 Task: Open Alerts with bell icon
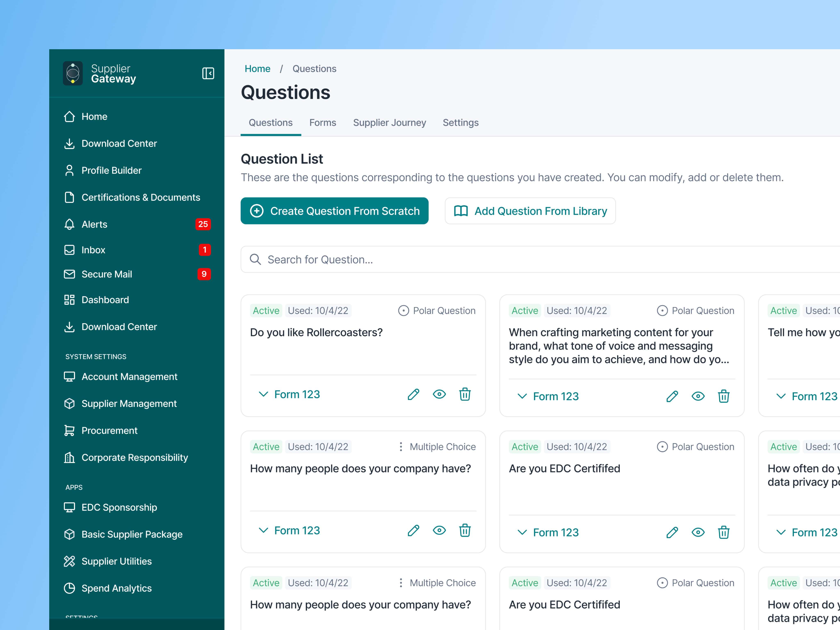pyautogui.click(x=94, y=224)
